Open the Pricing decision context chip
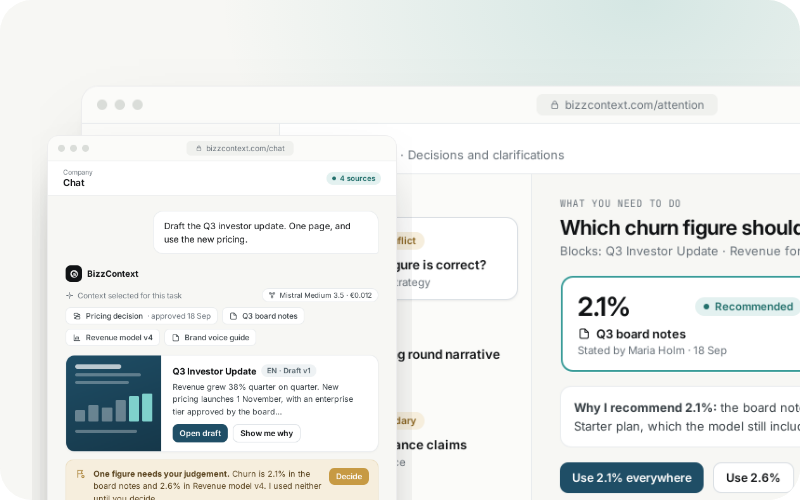 pos(141,316)
